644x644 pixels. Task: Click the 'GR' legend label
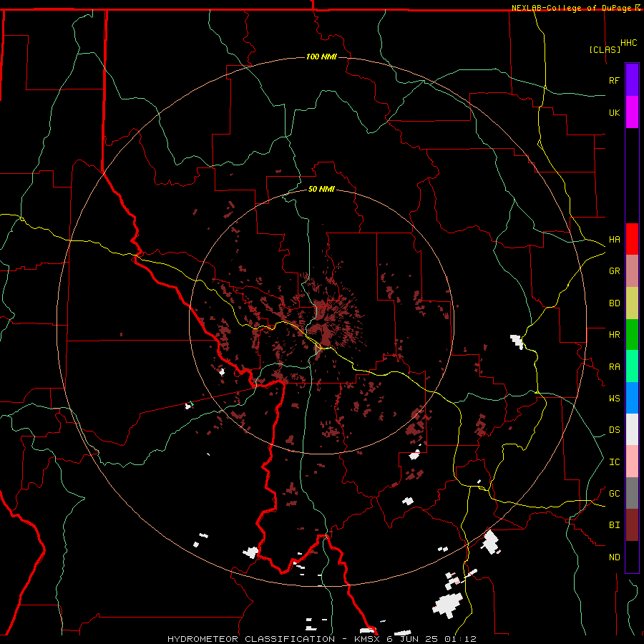614,271
